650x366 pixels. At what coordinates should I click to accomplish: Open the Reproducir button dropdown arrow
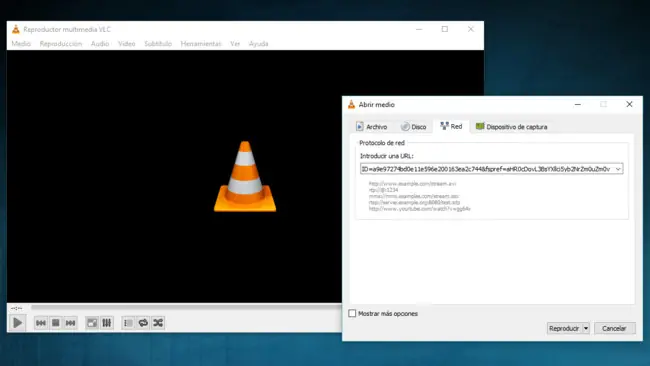(x=586, y=328)
